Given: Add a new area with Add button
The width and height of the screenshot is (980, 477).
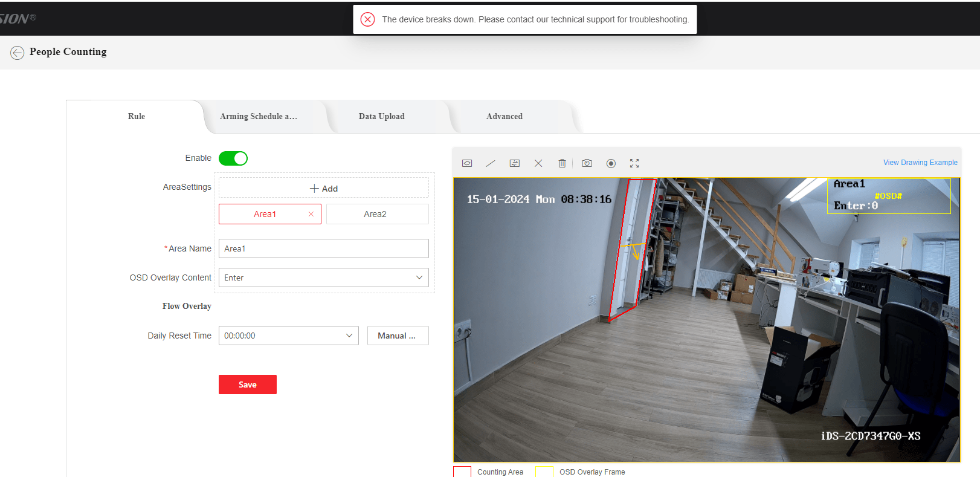Looking at the screenshot, I should 323,189.
